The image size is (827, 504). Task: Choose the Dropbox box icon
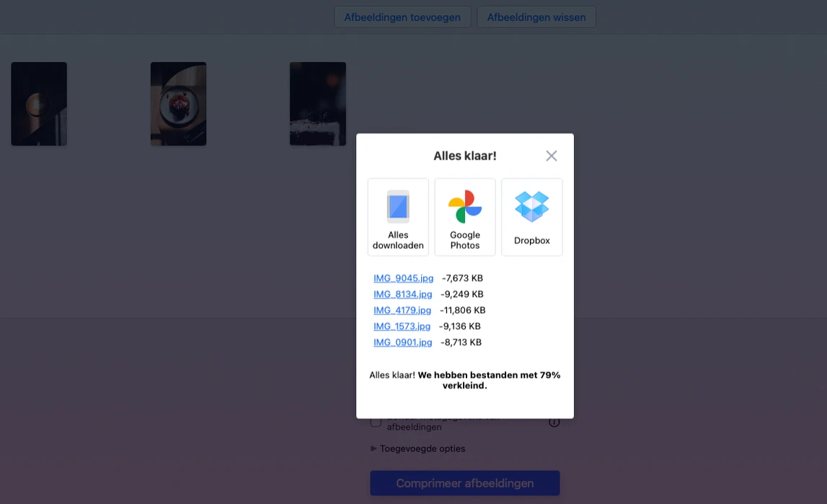pyautogui.click(x=532, y=206)
